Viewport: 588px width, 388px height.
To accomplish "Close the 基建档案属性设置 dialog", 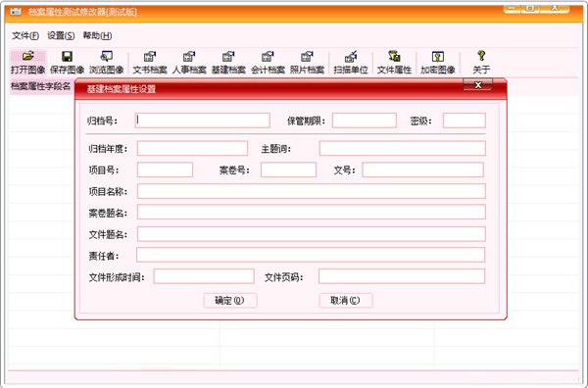I will pyautogui.click(x=478, y=85).
